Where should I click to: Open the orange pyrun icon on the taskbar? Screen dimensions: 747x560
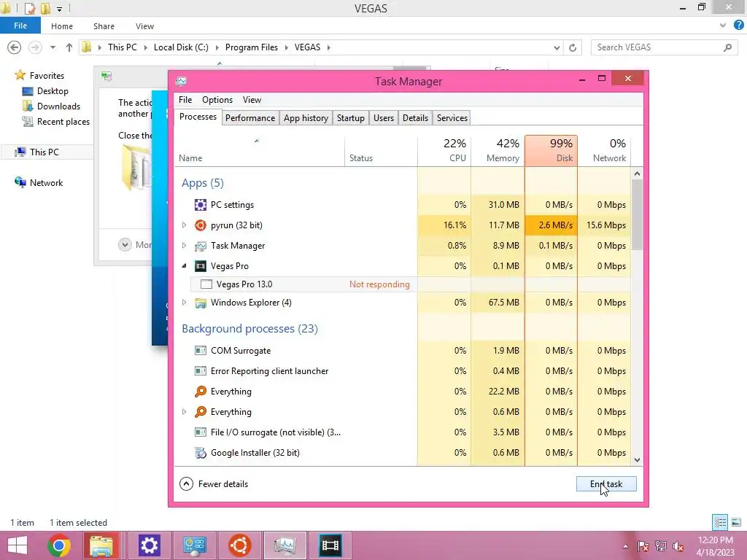coord(239,545)
